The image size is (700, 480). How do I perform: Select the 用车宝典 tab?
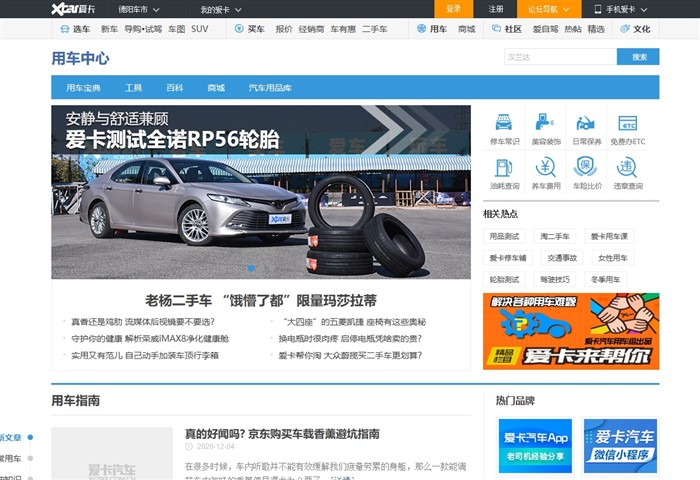coord(83,88)
